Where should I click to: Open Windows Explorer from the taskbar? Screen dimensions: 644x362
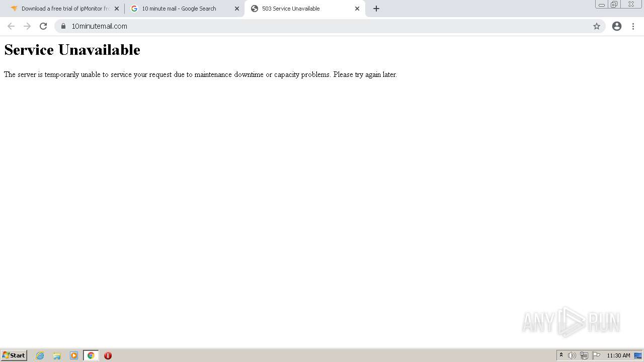coord(57,355)
